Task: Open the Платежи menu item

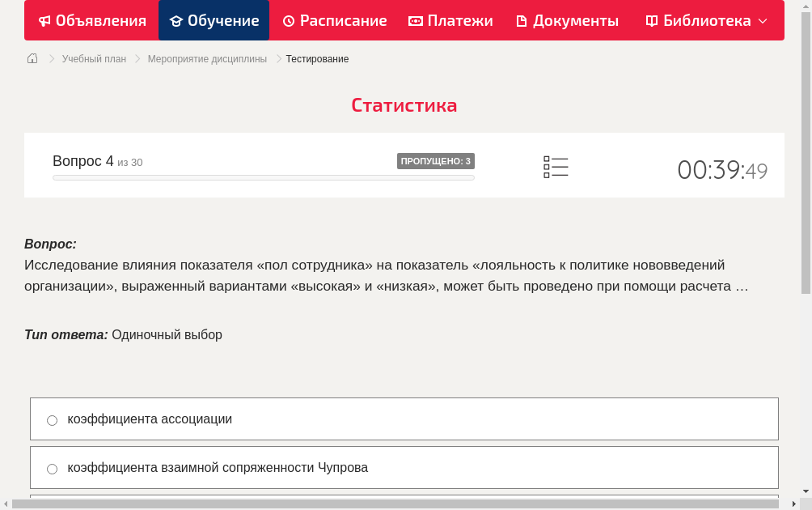Action: tap(450, 20)
